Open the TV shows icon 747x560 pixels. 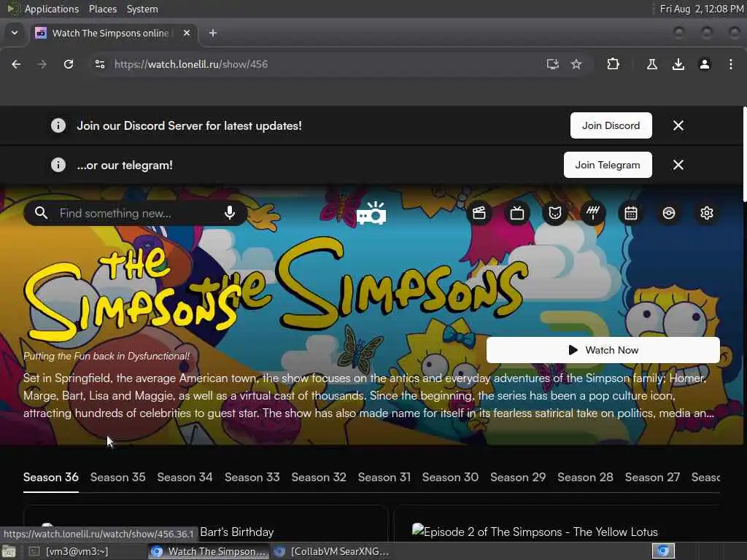517,213
